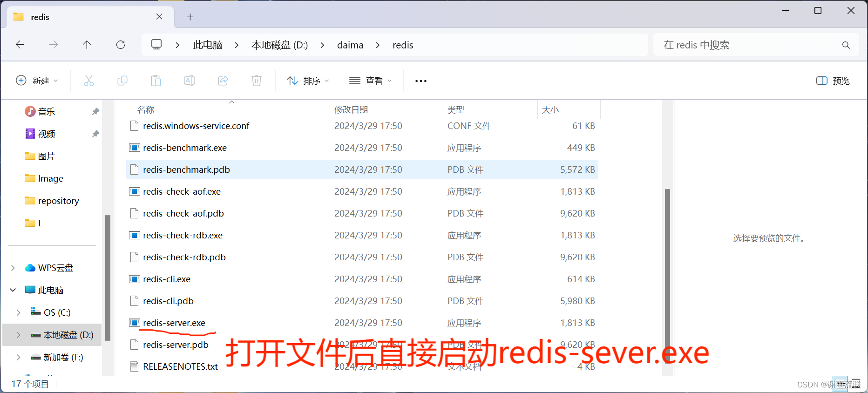This screenshot has height=393, width=868.
Task: Open chevron after daima in breadcrumb
Action: 378,45
